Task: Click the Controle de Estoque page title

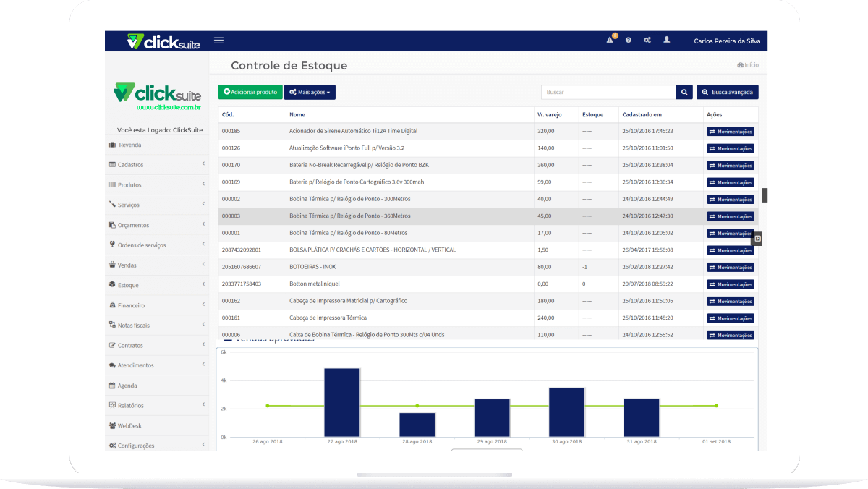Action: click(x=289, y=66)
